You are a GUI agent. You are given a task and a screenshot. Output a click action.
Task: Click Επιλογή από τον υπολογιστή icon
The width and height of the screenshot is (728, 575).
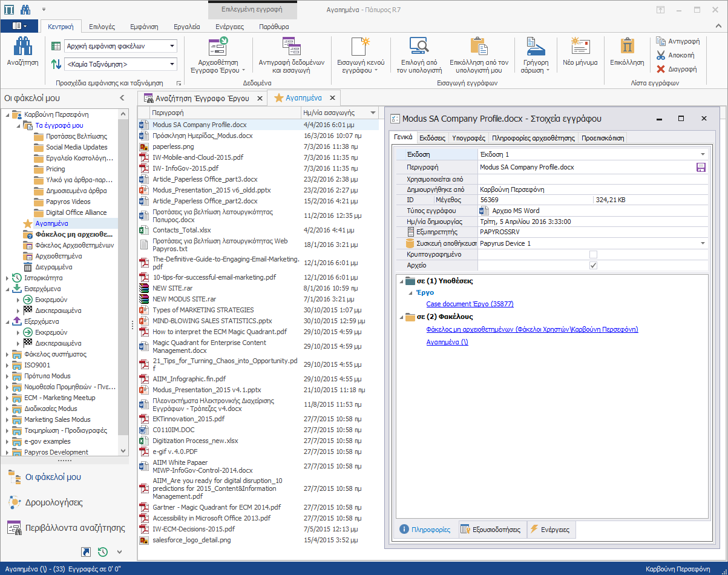419,46
